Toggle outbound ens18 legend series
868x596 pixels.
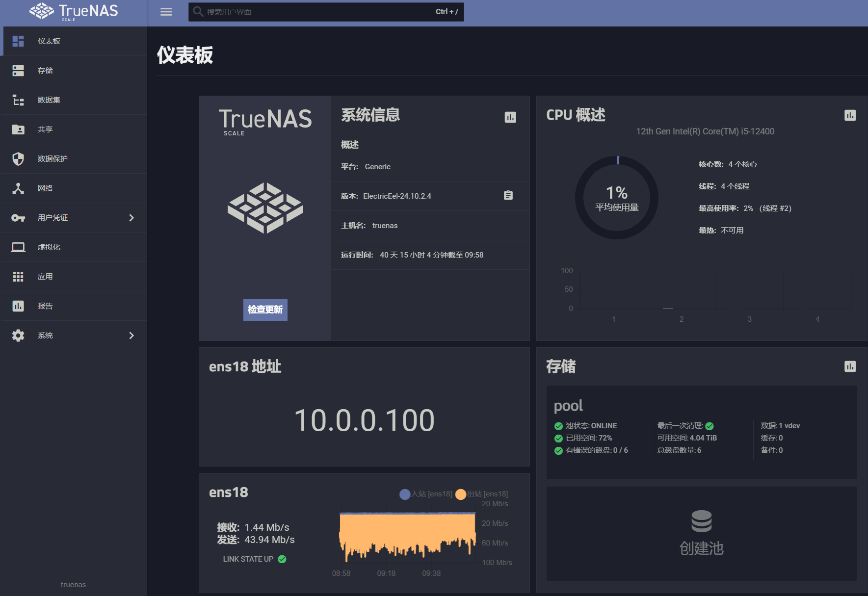482,494
